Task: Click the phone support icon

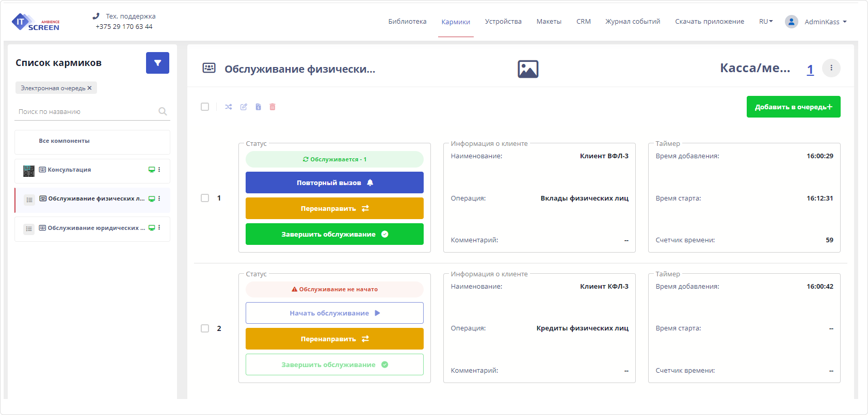Action: pyautogui.click(x=96, y=16)
